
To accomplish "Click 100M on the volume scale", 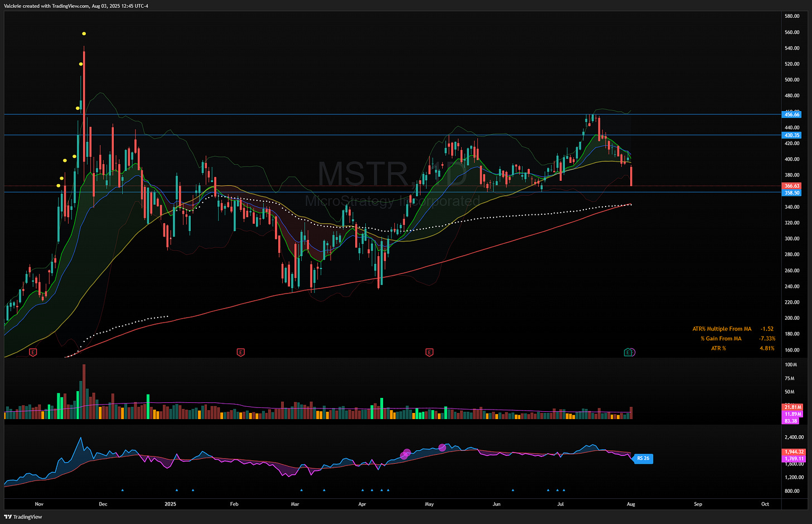I will tap(791, 364).
